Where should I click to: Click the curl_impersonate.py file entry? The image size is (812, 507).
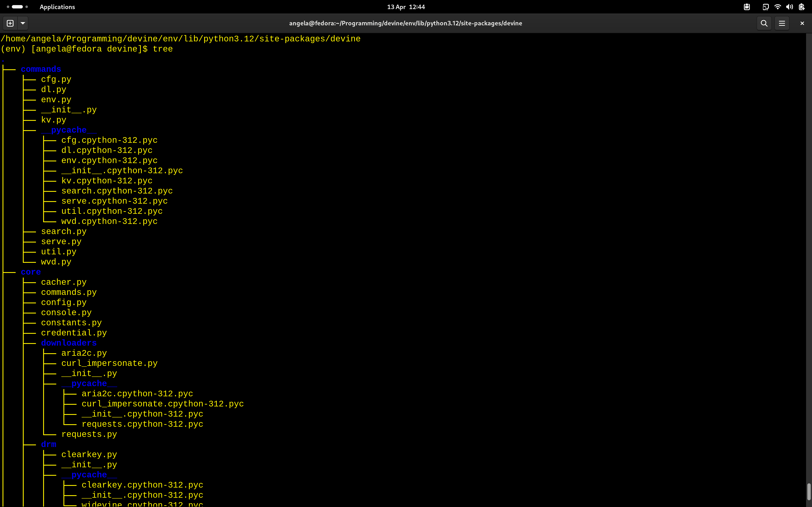[109, 363]
